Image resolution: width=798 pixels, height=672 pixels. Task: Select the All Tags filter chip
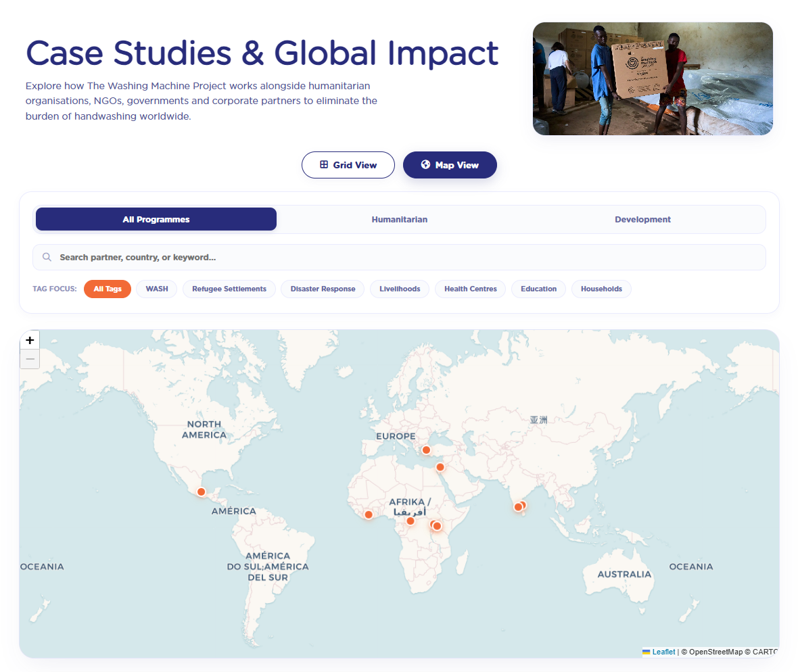108,289
